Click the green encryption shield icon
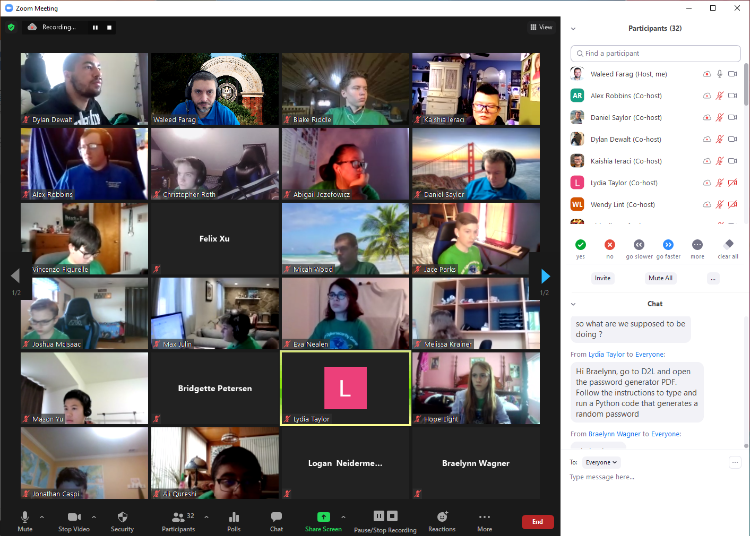This screenshot has height=536, width=750. [11, 27]
